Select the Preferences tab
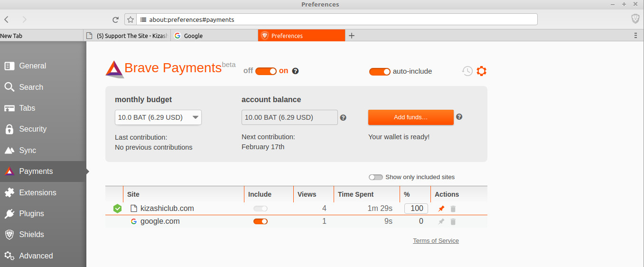The image size is (644, 267). tap(301, 36)
